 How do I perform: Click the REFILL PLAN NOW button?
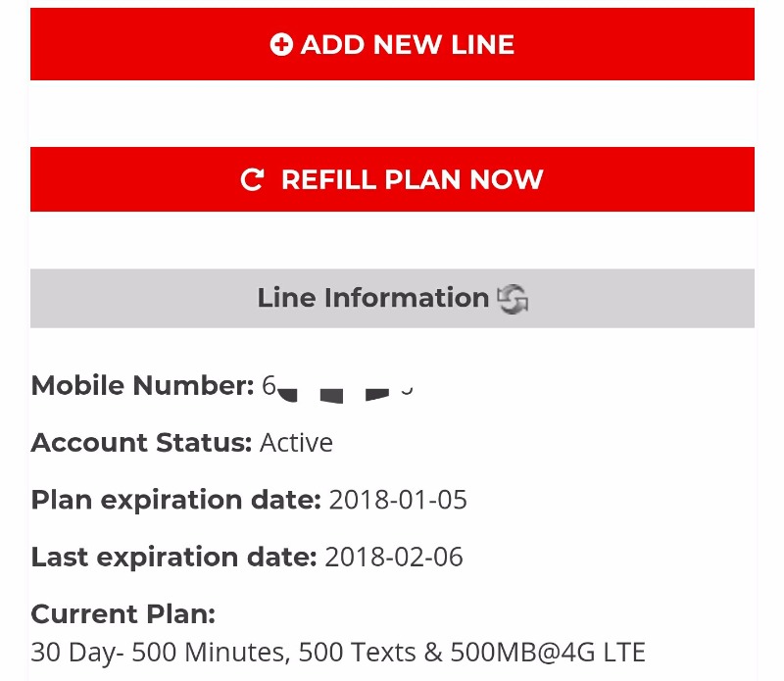tap(392, 179)
